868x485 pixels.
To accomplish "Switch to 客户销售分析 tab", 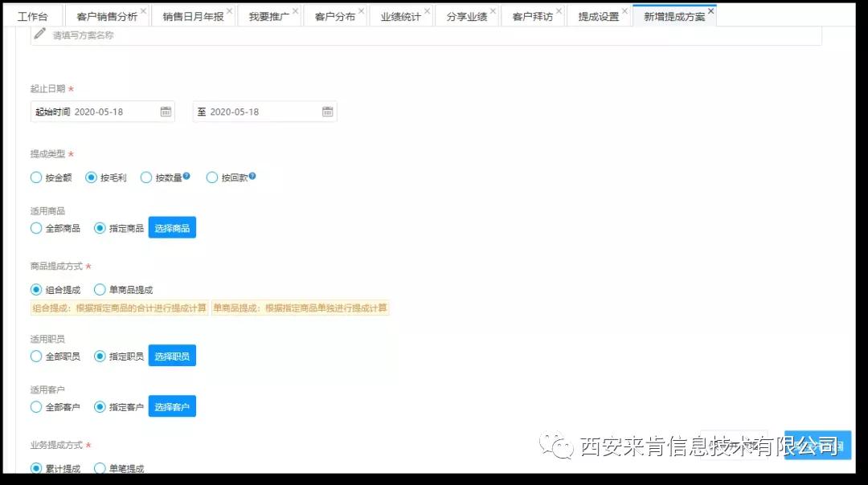I will [107, 17].
